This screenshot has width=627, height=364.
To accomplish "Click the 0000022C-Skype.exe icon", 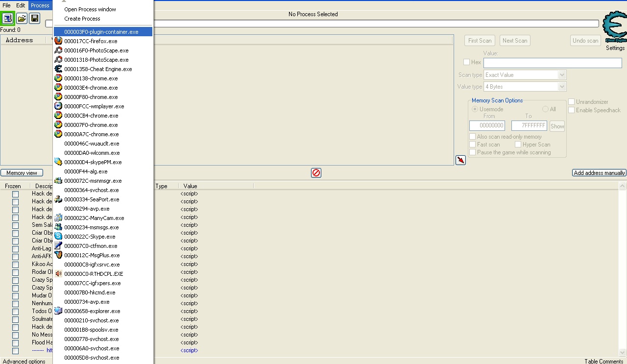I will click(x=58, y=237).
